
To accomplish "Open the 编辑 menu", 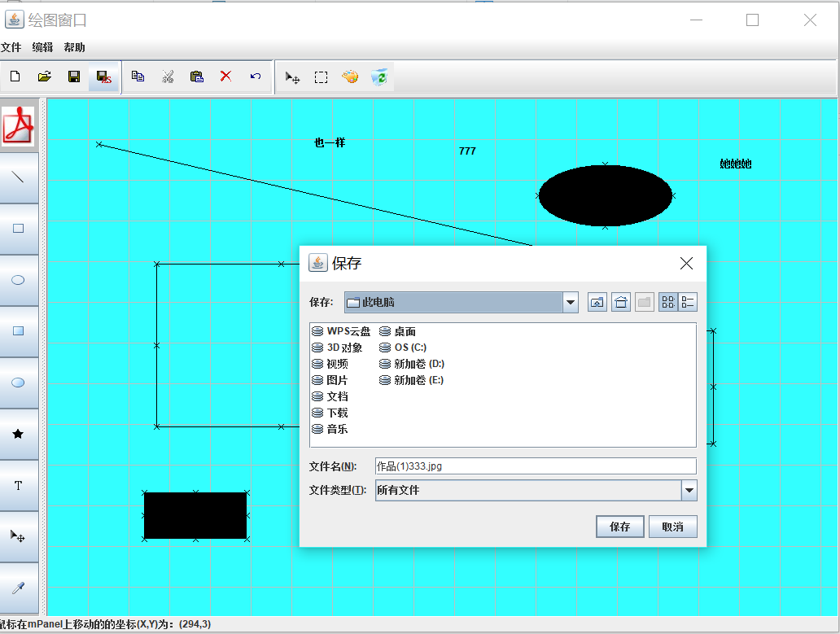I will pos(42,48).
